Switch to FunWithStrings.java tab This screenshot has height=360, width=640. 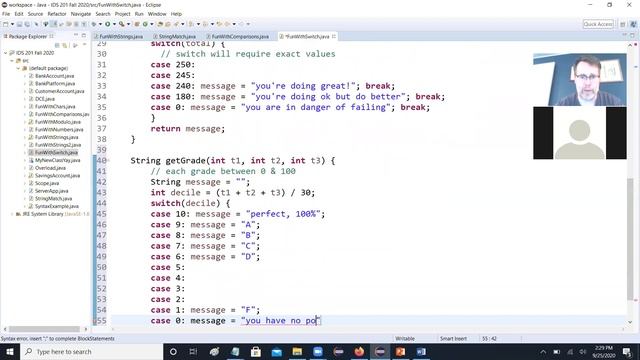tap(119, 36)
